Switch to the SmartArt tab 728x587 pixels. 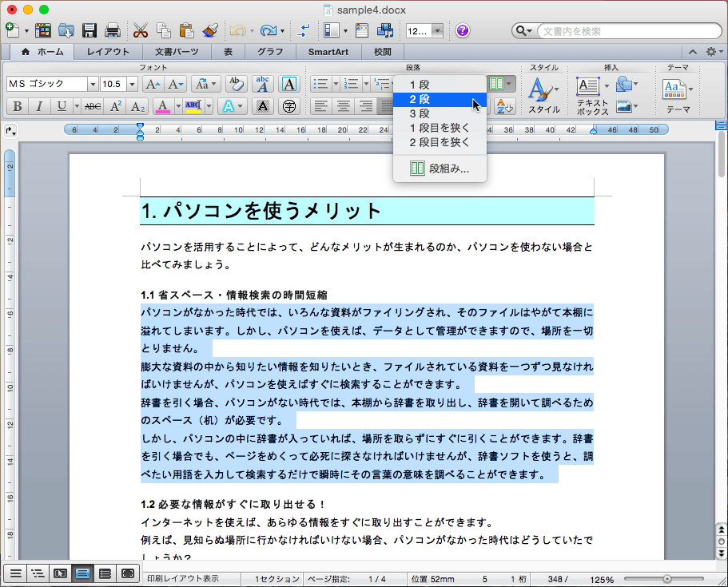click(328, 52)
